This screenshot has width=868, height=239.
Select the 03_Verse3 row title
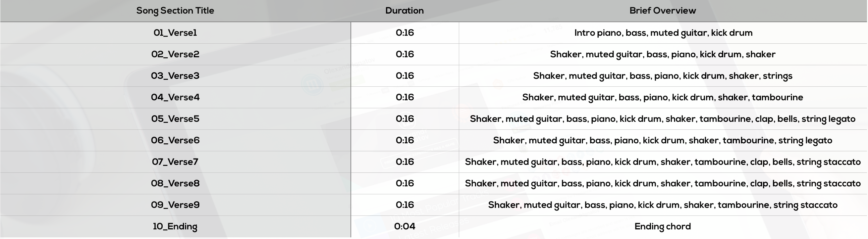click(175, 76)
